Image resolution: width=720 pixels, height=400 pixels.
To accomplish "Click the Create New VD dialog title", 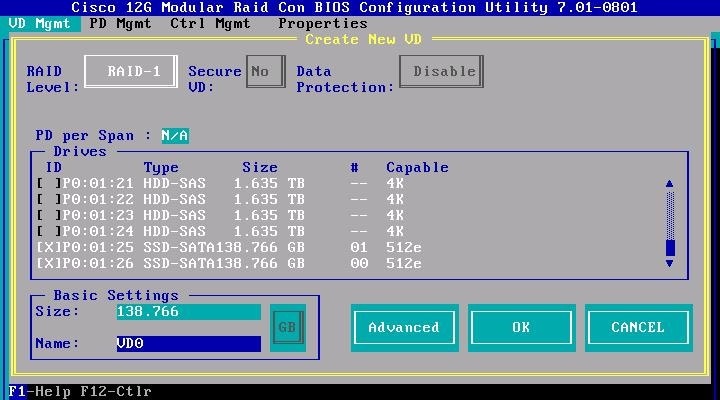I will point(364,39).
